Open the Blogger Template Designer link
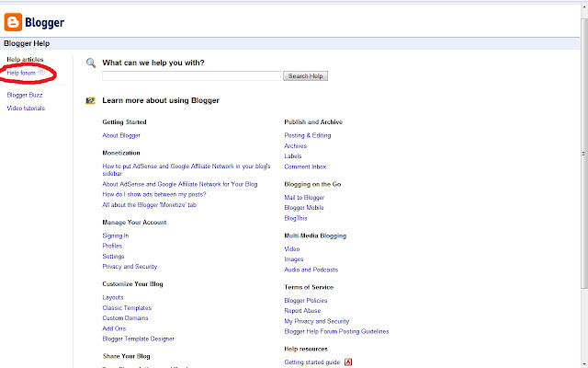588x368 pixels. [139, 339]
